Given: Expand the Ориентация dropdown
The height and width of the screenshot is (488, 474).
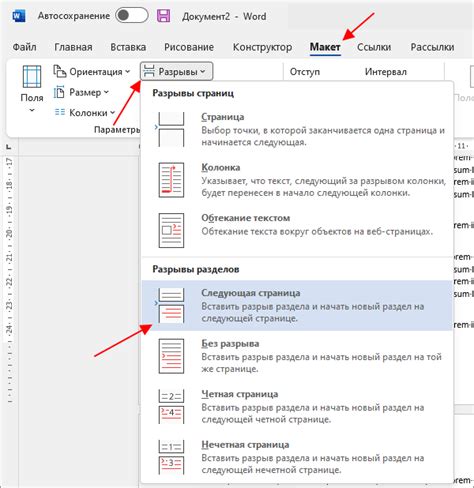Looking at the screenshot, I should click(92, 72).
